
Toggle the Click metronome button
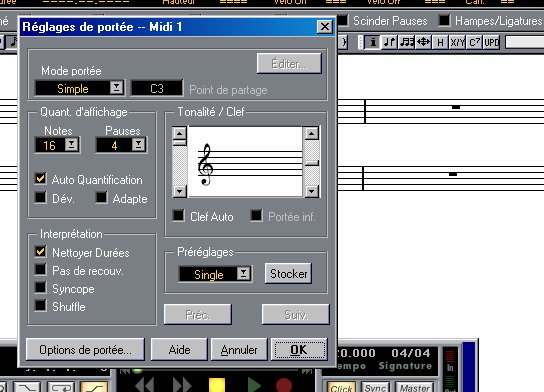[x=341, y=387]
